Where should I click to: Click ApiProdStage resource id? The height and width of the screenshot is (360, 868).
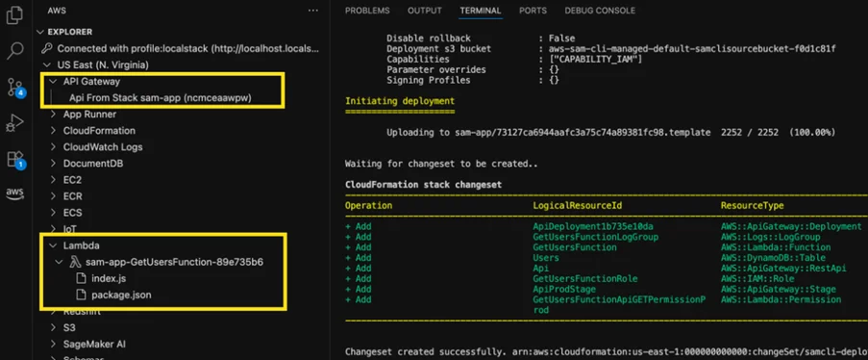(564, 289)
